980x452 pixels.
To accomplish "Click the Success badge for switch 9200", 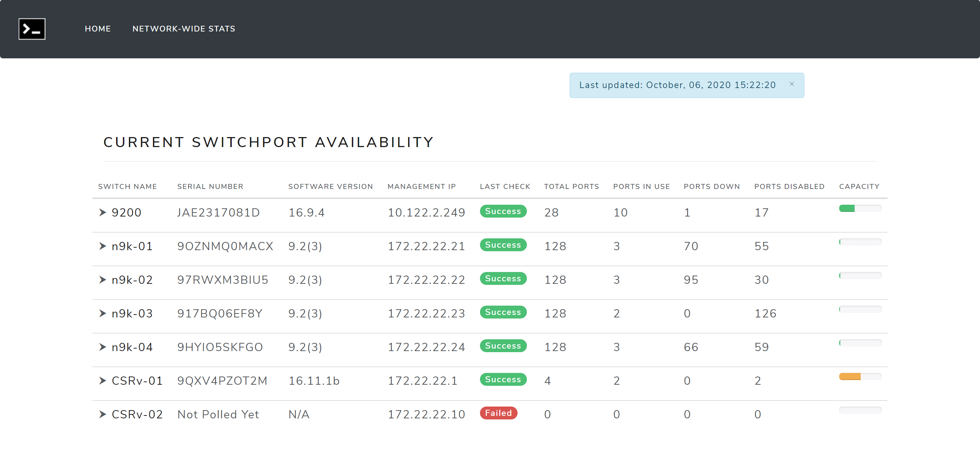I will 503,212.
